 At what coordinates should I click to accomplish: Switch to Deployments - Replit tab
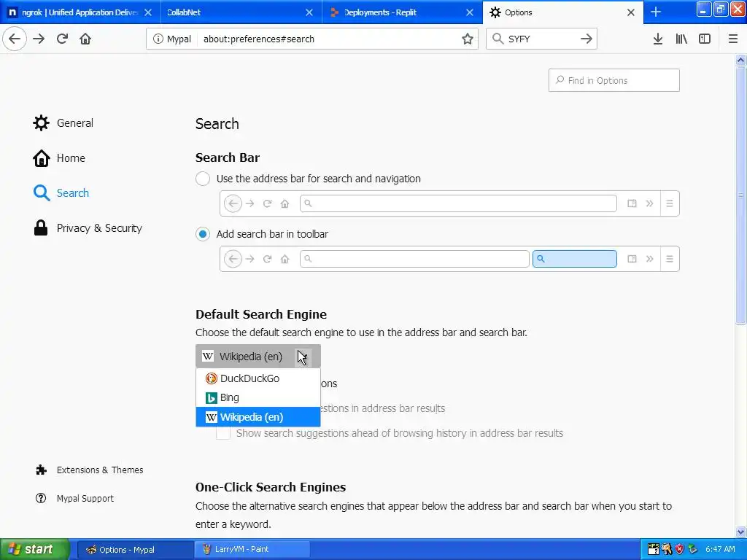402,12
